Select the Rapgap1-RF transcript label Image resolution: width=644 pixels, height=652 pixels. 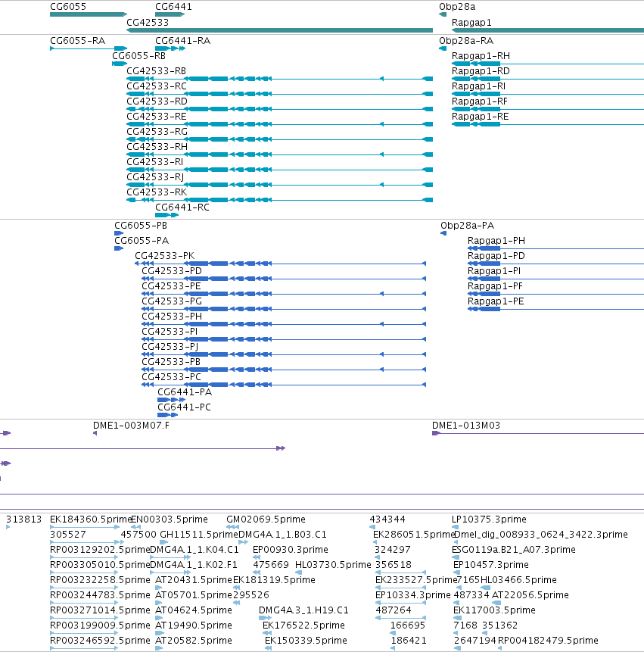point(480,101)
